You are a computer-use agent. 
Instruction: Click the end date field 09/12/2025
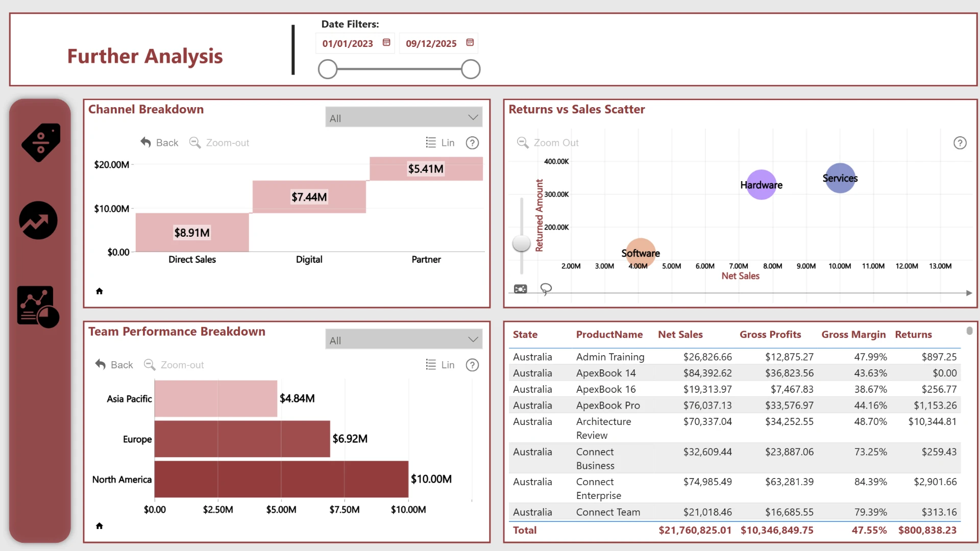431,43
